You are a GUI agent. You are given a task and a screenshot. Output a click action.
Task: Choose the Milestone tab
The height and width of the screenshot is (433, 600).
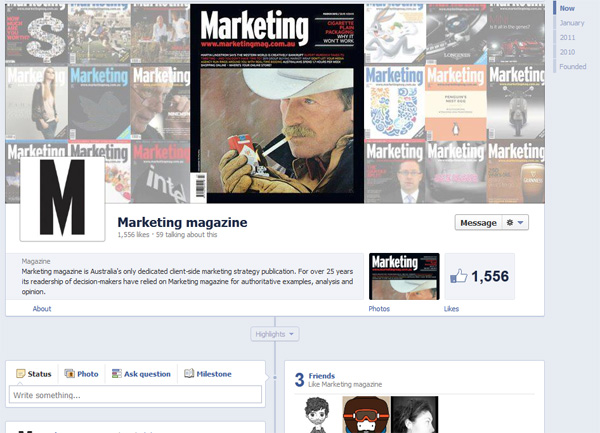coord(208,374)
